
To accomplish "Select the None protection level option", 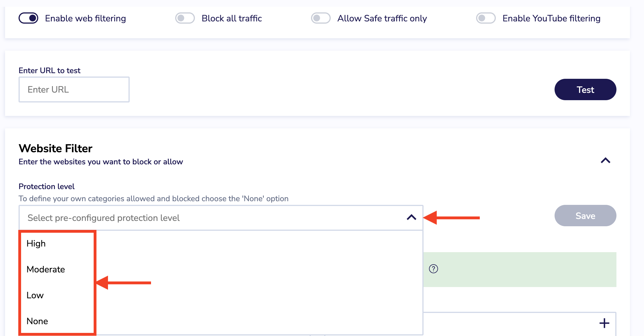I will coord(37,321).
